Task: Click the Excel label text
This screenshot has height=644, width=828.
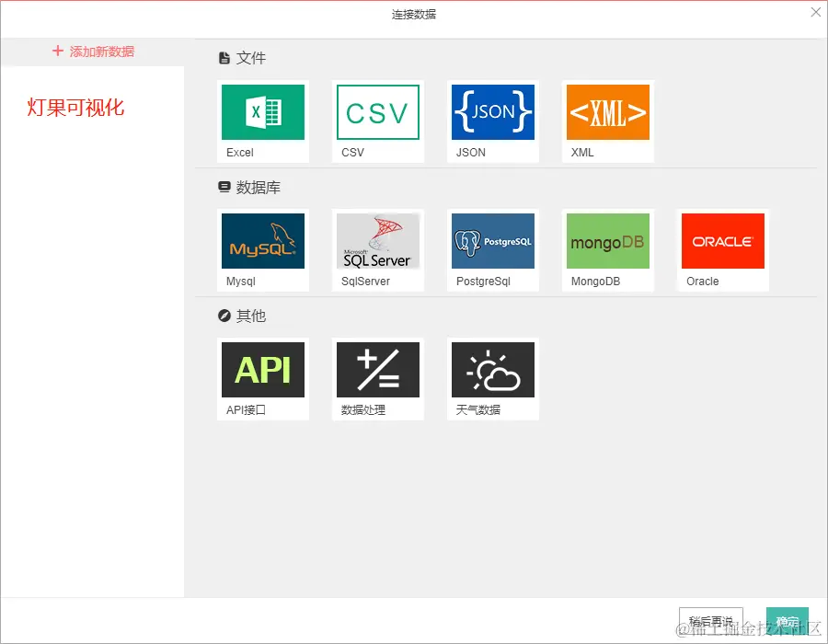Action: click(240, 153)
